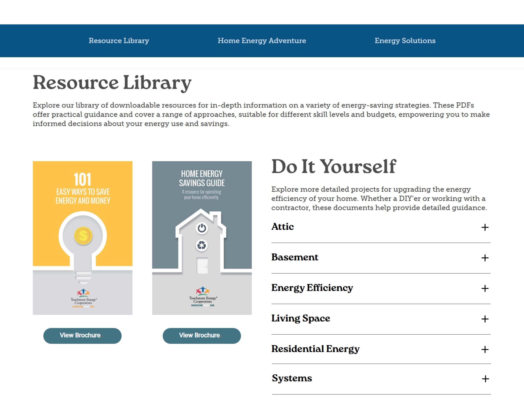Click the plus icon beside Living Space
This screenshot has width=524, height=420.
[485, 319]
